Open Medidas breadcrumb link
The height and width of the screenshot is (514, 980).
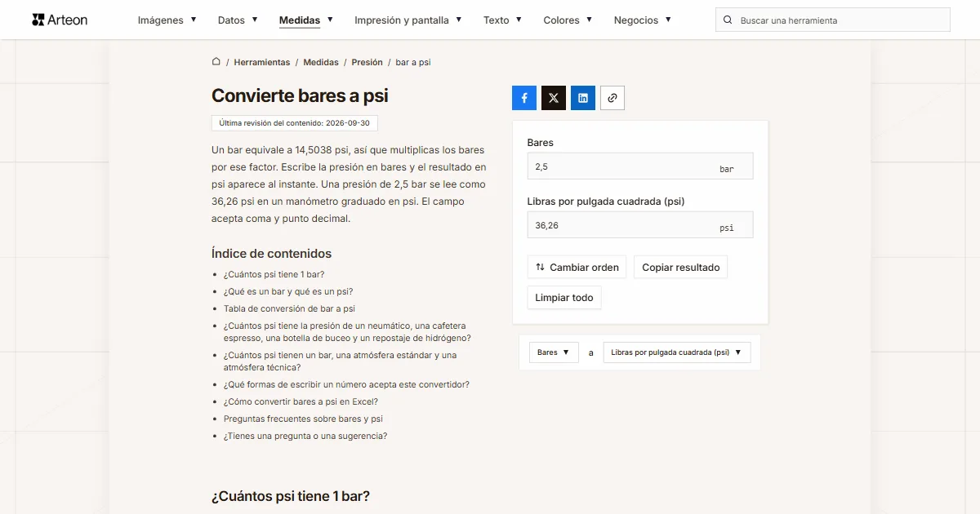pyautogui.click(x=321, y=62)
